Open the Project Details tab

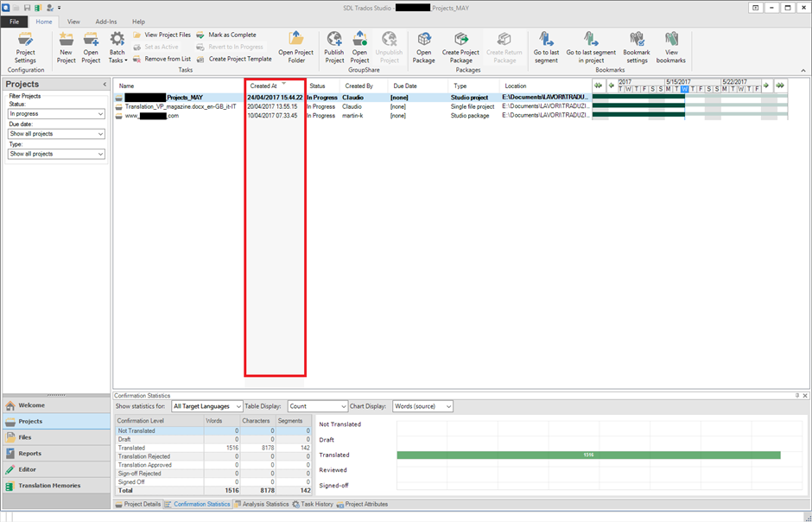137,505
